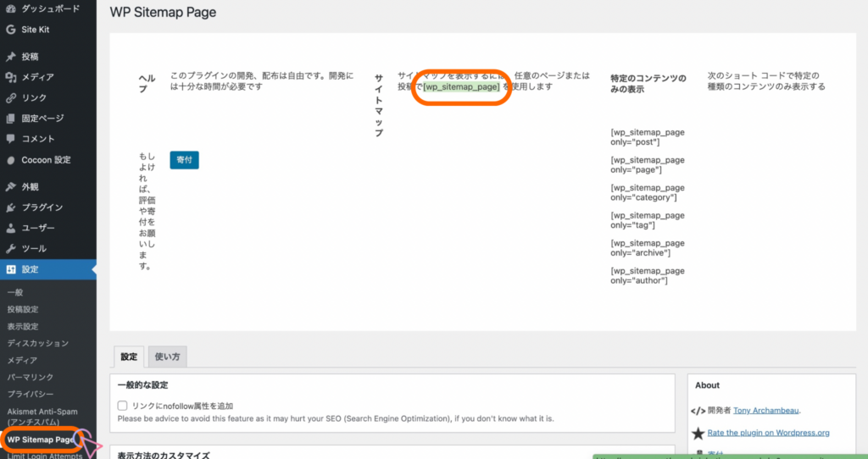Open the Tony Archambeau developer link
Image resolution: width=868 pixels, height=459 pixels.
tap(768, 411)
